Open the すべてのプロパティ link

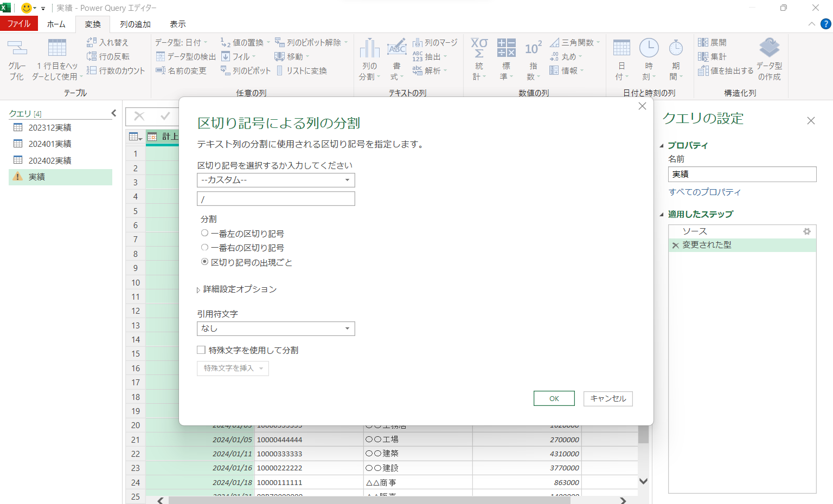tap(704, 192)
